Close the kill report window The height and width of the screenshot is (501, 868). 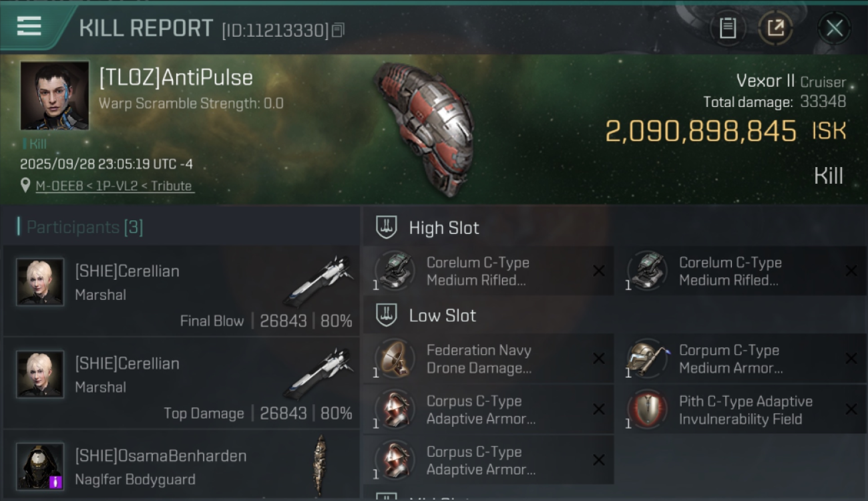click(835, 28)
